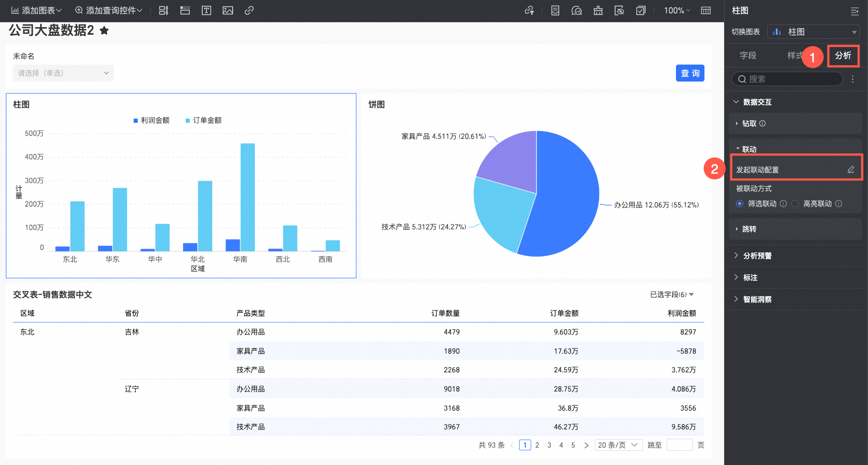Click the 东北 region cell in table
The width and height of the screenshot is (868, 465).
click(27, 332)
